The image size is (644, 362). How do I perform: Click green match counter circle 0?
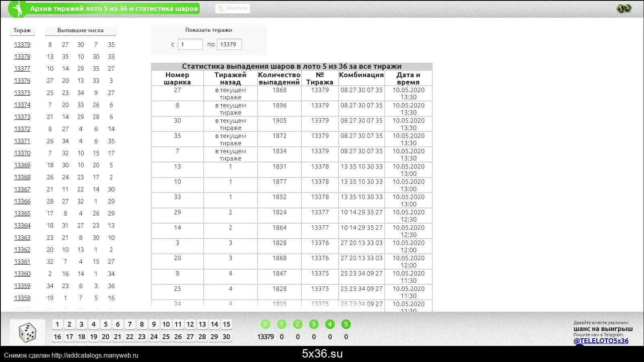tap(265, 324)
